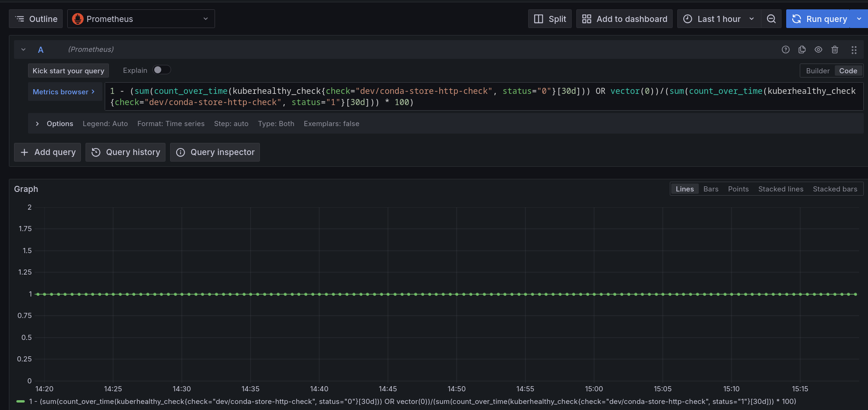This screenshot has width=868, height=410.
Task: Click the query A name label
Action: [41, 49]
